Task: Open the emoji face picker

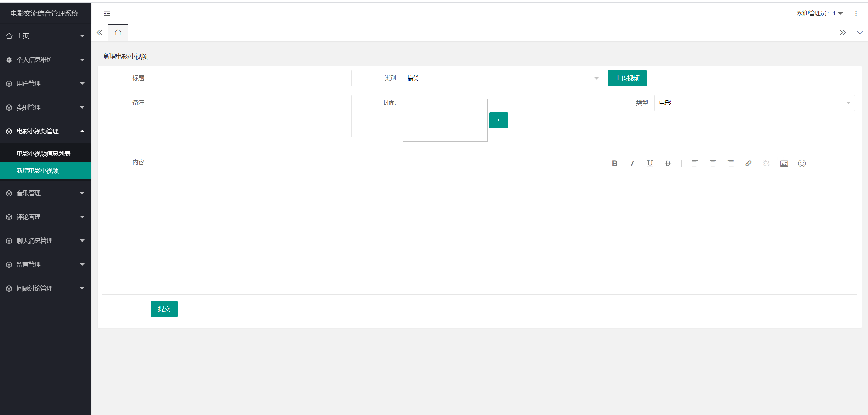Action: (802, 164)
